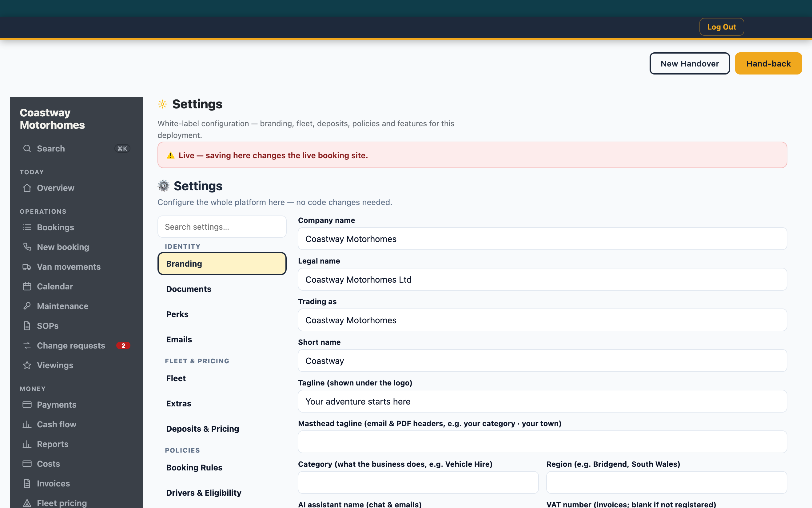This screenshot has height=508, width=812.
Task: Click the Maintenance wrench icon
Action: click(27, 306)
